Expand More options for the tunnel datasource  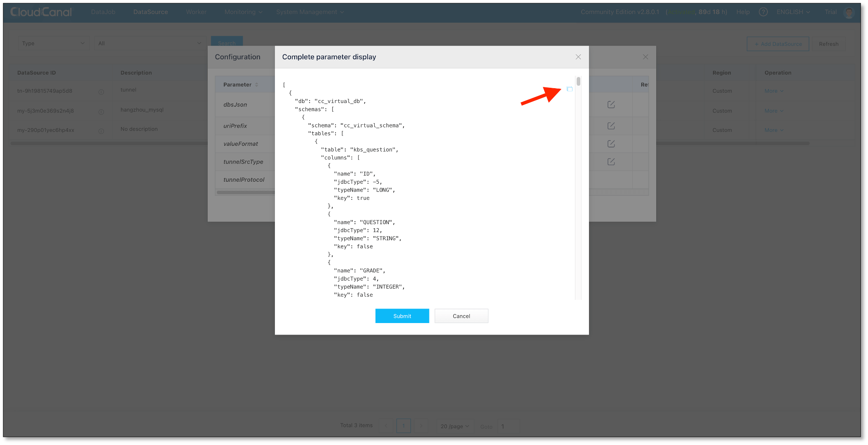pos(773,91)
